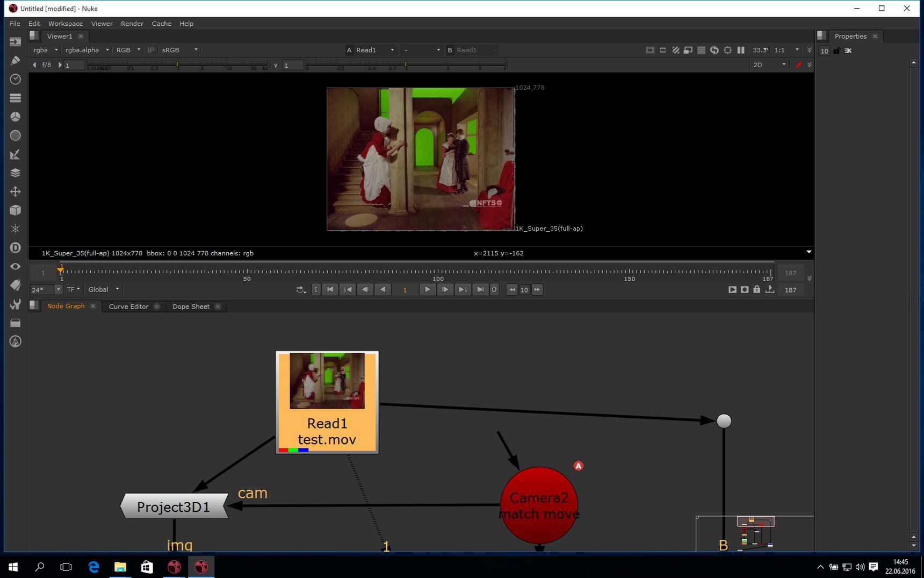This screenshot has width=924, height=578.
Task: Open the Global frame range dropdown
Action: (x=104, y=289)
